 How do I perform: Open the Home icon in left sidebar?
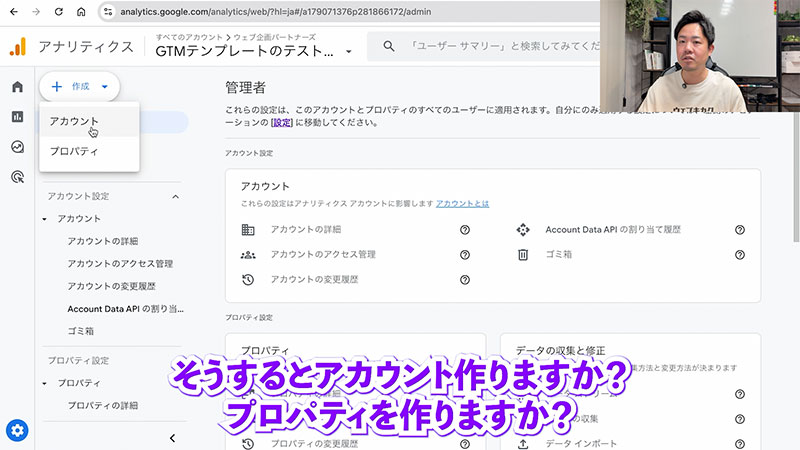point(17,87)
